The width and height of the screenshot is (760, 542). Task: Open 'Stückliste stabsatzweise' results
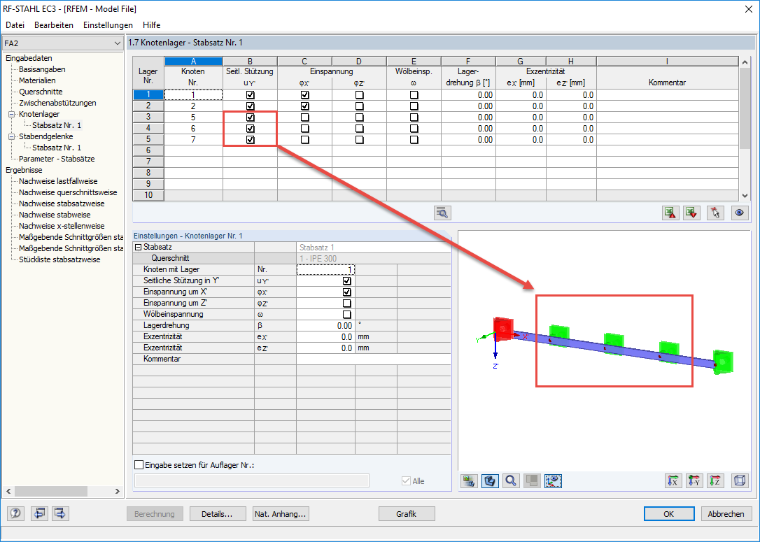60,259
